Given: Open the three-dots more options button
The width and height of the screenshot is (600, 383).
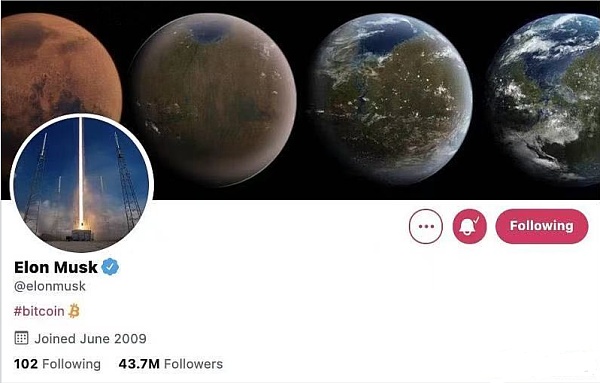Looking at the screenshot, I should (x=426, y=227).
